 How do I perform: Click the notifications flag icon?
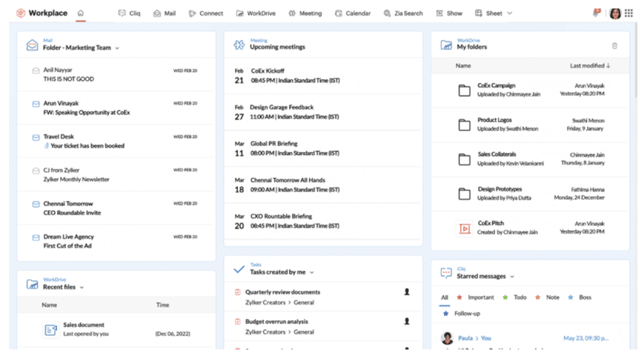click(x=597, y=13)
